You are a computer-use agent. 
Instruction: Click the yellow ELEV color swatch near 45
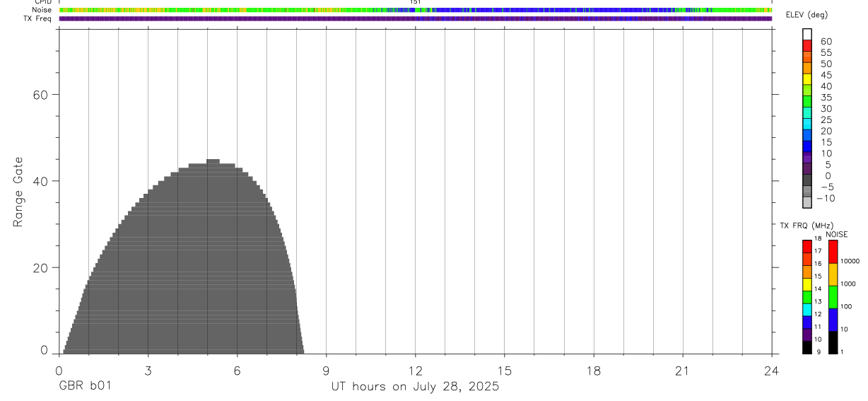tap(807, 79)
